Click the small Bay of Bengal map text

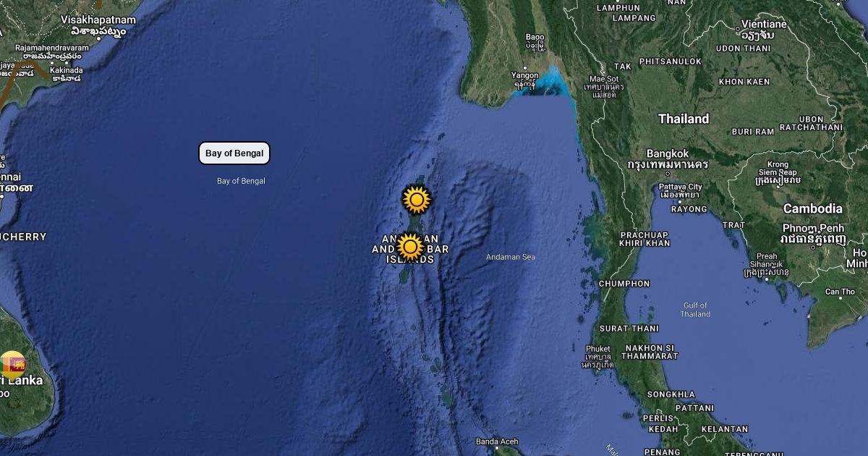tap(241, 181)
